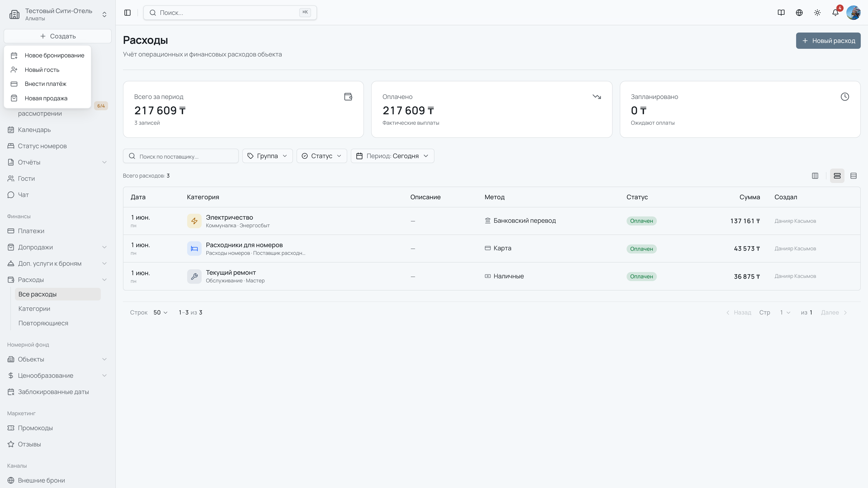Open the column settings icon
Viewport: 868px width, 488px height.
[x=815, y=176]
